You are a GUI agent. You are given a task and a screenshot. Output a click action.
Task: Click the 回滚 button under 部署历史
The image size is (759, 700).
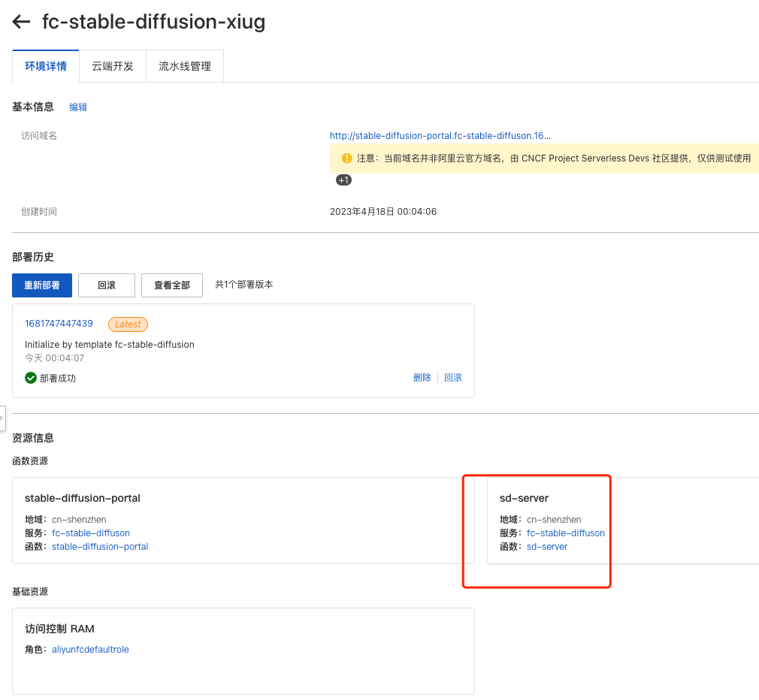107,285
